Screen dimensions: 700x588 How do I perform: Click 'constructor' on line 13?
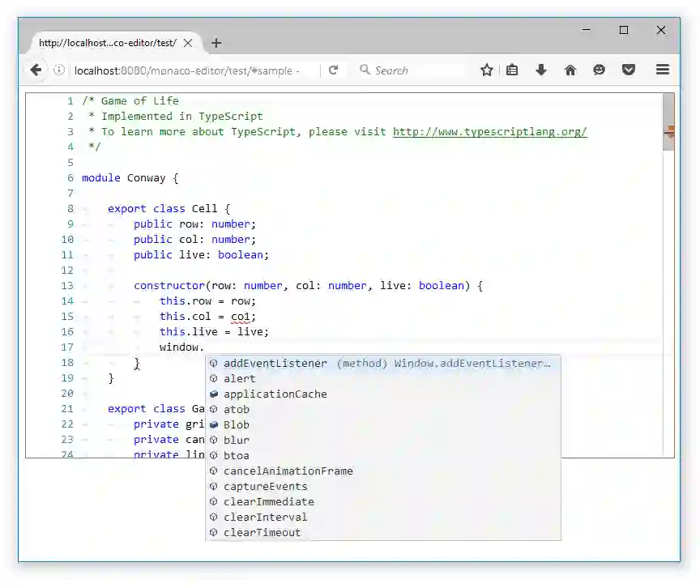pyautogui.click(x=169, y=286)
